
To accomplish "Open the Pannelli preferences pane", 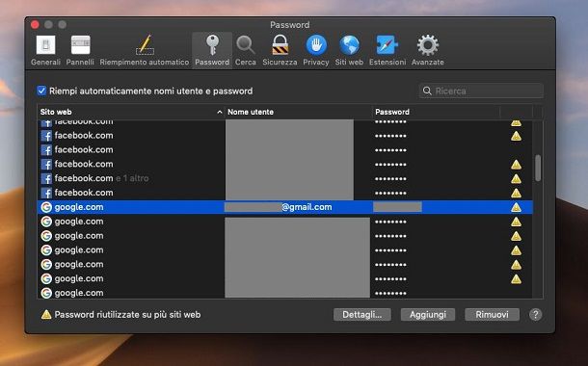I will (80, 51).
